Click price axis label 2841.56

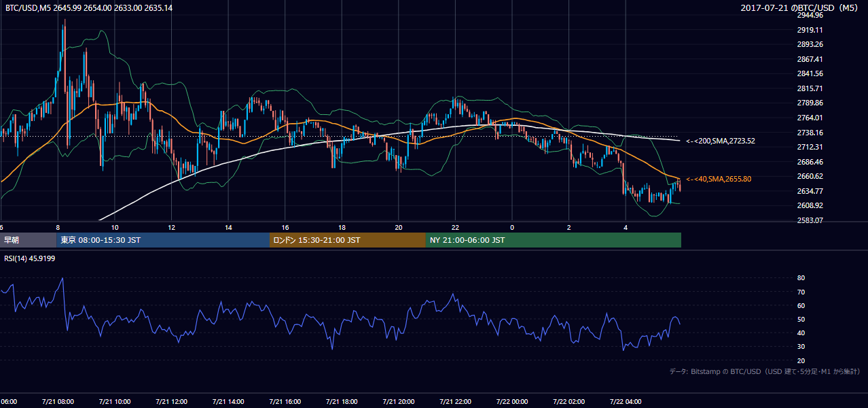pyautogui.click(x=810, y=74)
